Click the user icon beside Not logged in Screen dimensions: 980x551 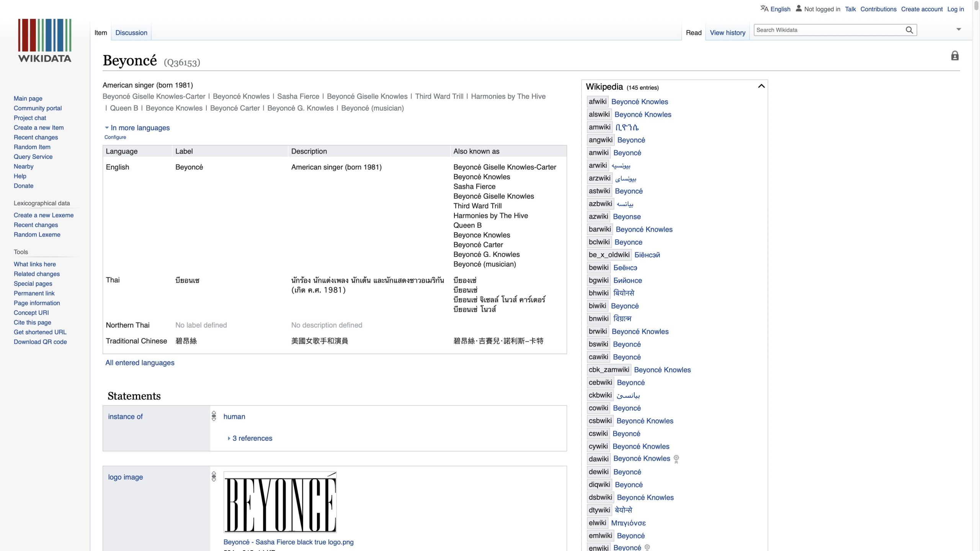(799, 8)
